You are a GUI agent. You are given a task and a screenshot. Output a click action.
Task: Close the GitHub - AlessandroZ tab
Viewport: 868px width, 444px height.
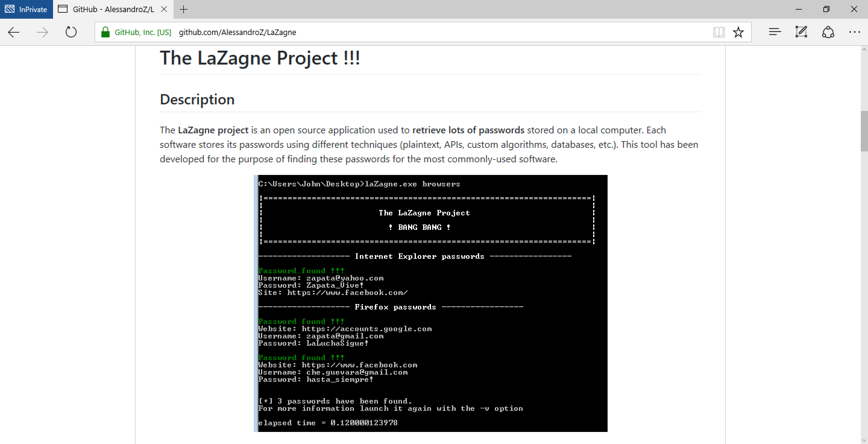[x=164, y=9]
